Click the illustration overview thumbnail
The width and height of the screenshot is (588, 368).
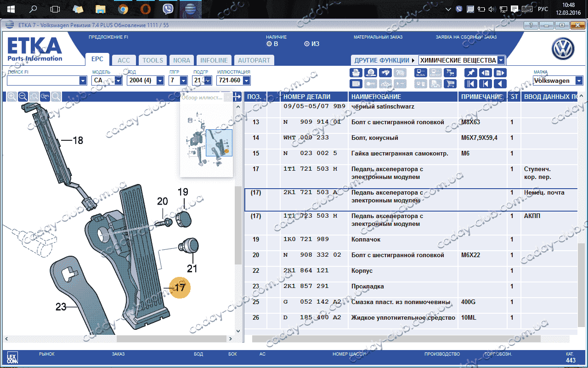pyautogui.click(x=207, y=139)
